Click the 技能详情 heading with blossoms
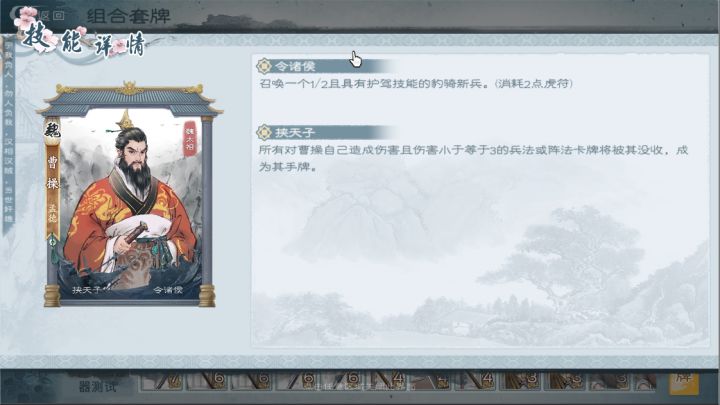Screen dimensions: 720x405 (x=85, y=39)
